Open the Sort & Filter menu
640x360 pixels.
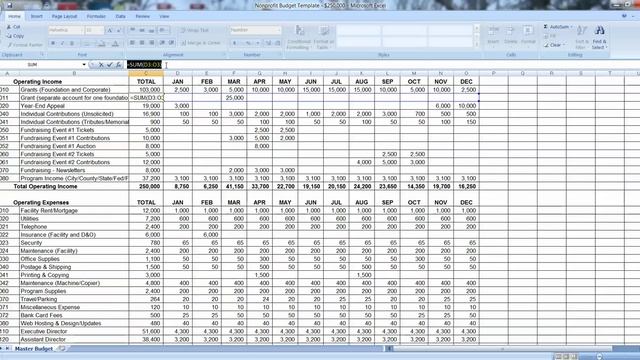pos(582,38)
